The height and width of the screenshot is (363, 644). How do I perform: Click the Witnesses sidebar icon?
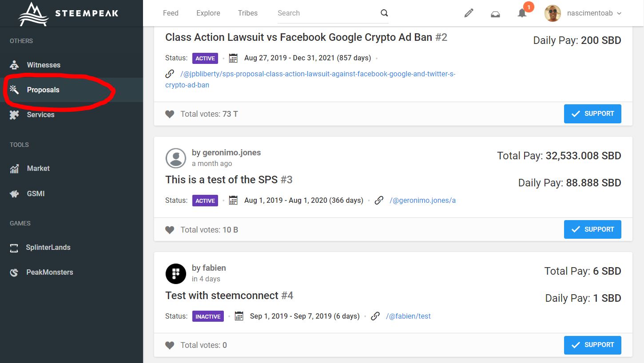[x=14, y=65]
